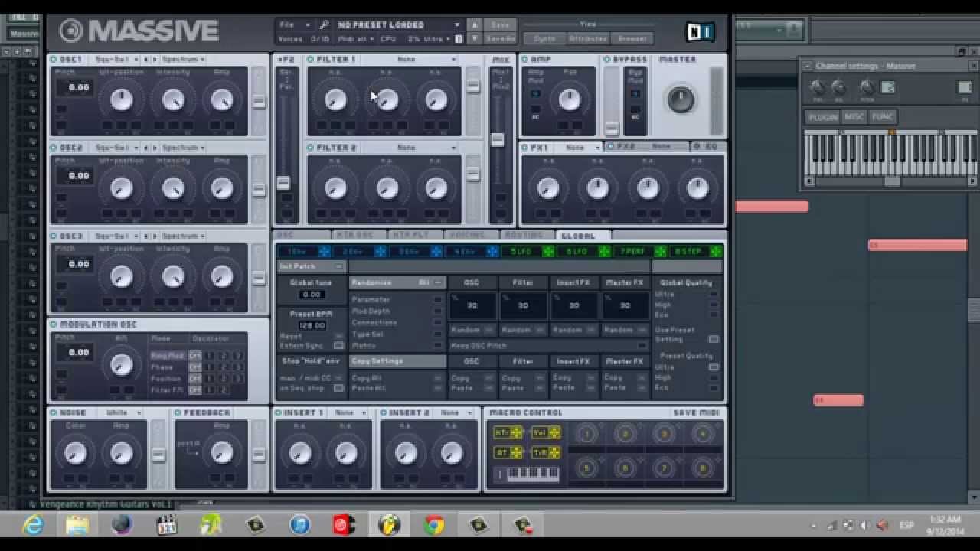Switch to the Attributes view button
This screenshot has height=551, width=980.
pyautogui.click(x=588, y=38)
